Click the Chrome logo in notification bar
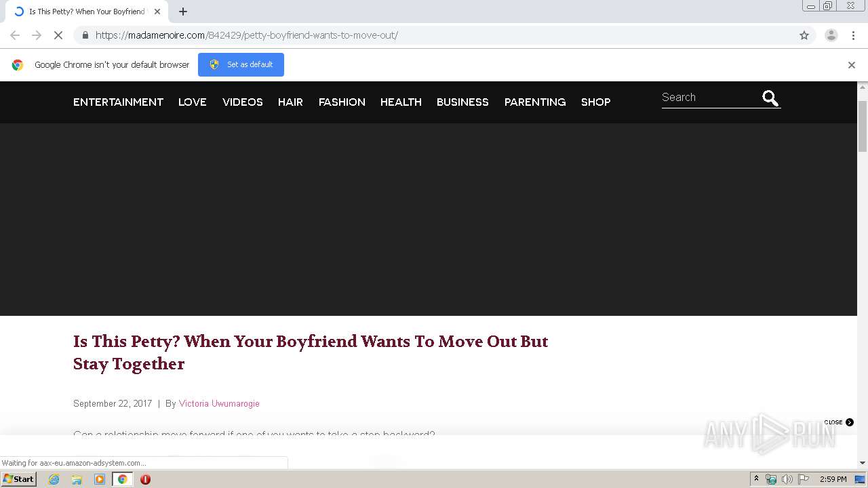Image resolution: width=868 pixels, height=488 pixels. click(x=18, y=65)
